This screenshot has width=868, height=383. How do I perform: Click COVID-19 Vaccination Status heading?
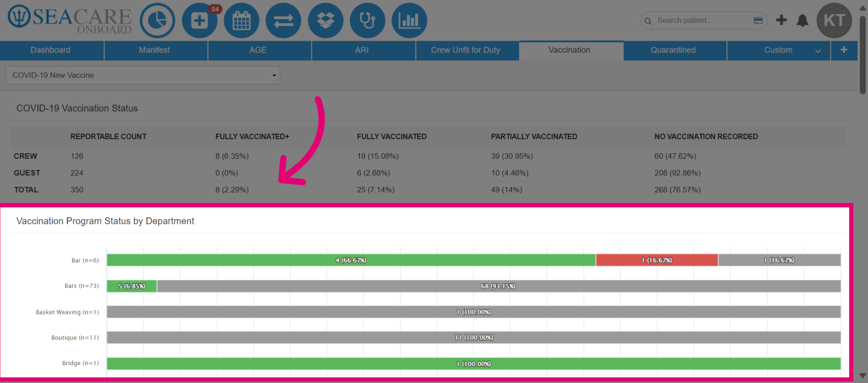77,108
